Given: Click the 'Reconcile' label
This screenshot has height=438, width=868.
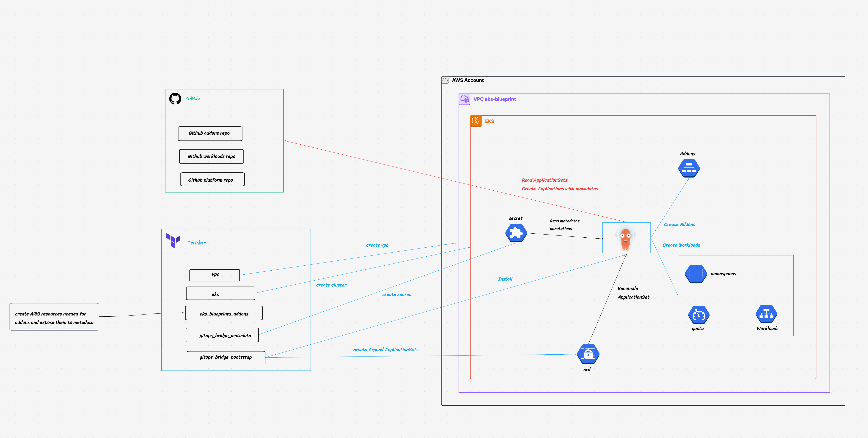Looking at the screenshot, I should pos(627,288).
